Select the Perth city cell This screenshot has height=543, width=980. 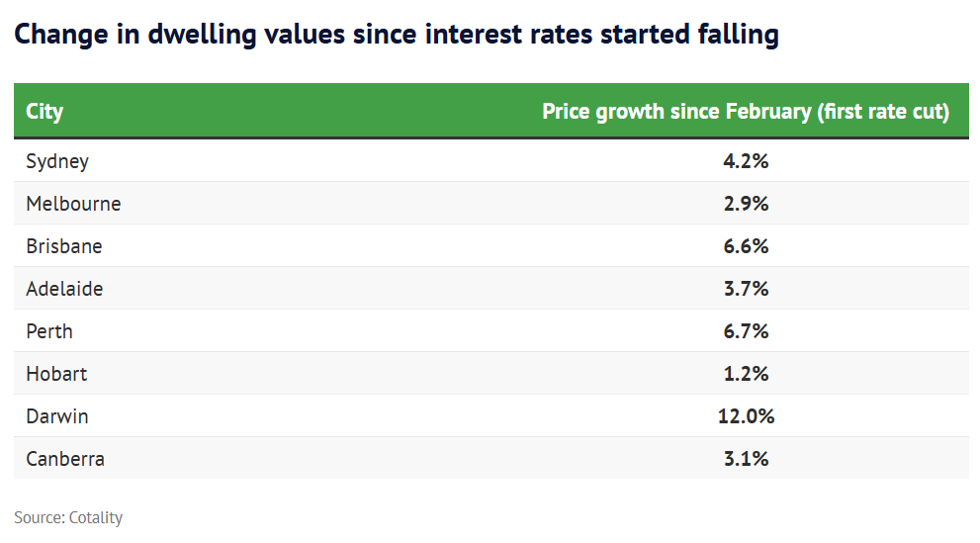coord(49,331)
